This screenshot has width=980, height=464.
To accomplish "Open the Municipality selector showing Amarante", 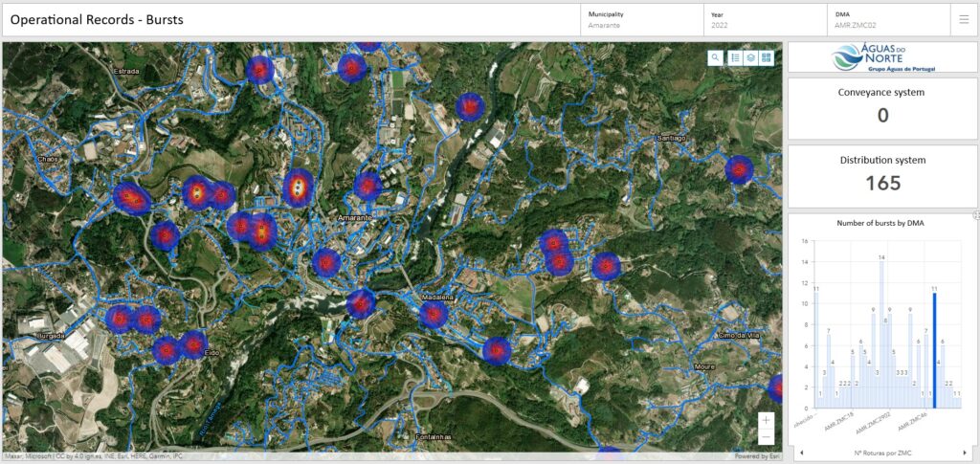I will click(x=641, y=20).
